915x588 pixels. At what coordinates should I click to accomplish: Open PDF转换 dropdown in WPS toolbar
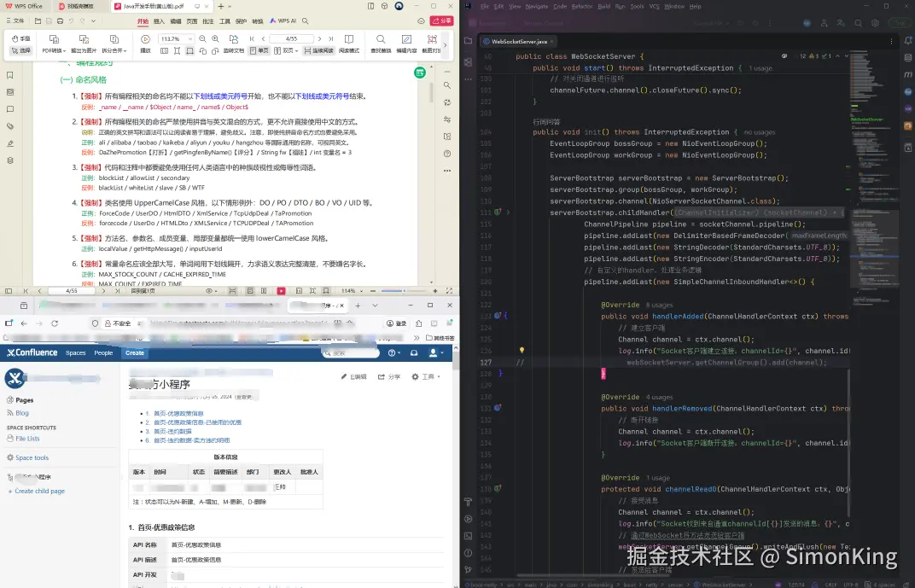tap(54, 44)
